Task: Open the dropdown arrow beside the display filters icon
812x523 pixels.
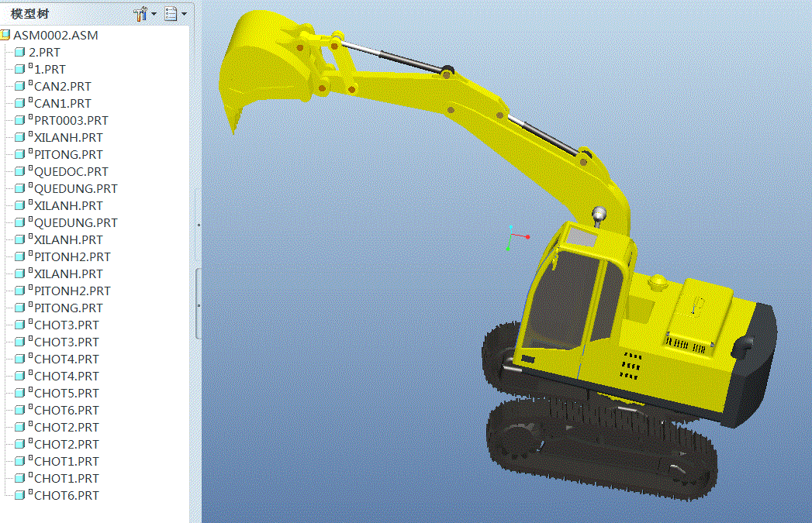Action: click(x=185, y=13)
